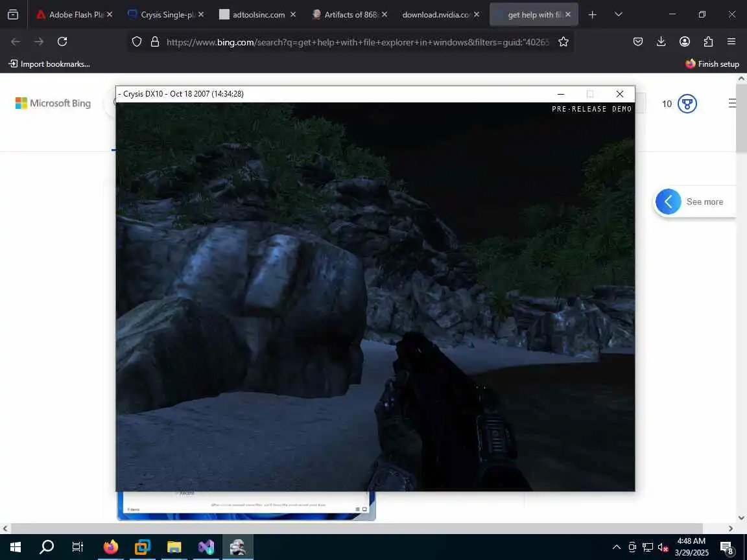The width and height of the screenshot is (747, 560).
Task: Bookmark this page with the star
Action: tap(563, 42)
